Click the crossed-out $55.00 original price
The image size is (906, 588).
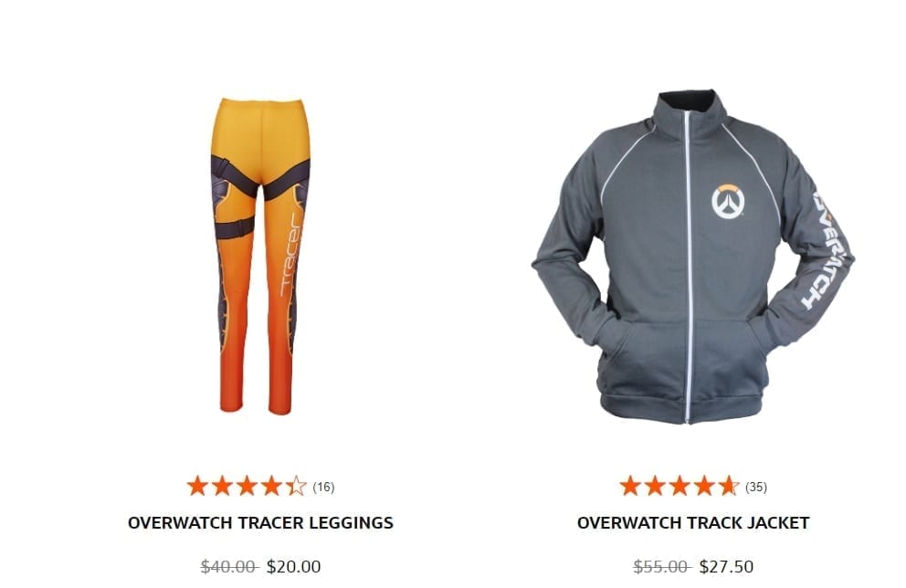coord(661,567)
